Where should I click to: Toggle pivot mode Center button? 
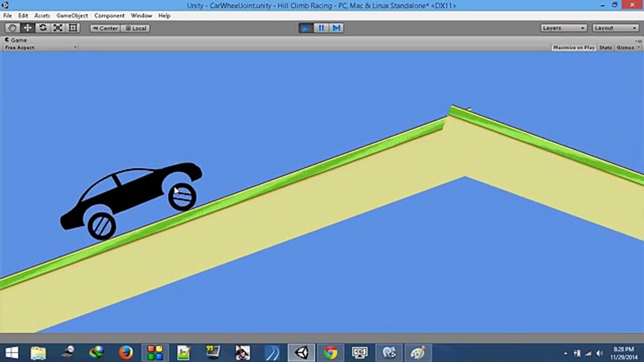[105, 28]
